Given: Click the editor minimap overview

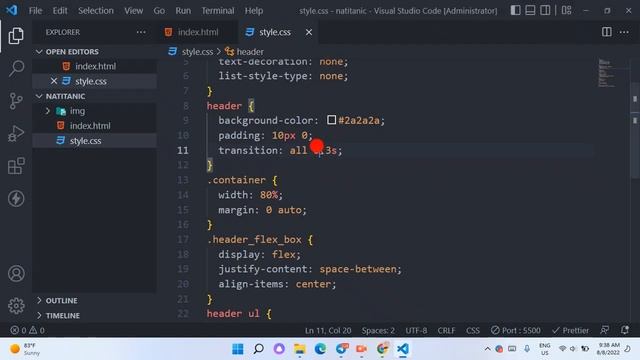Looking at the screenshot, I should (606, 73).
